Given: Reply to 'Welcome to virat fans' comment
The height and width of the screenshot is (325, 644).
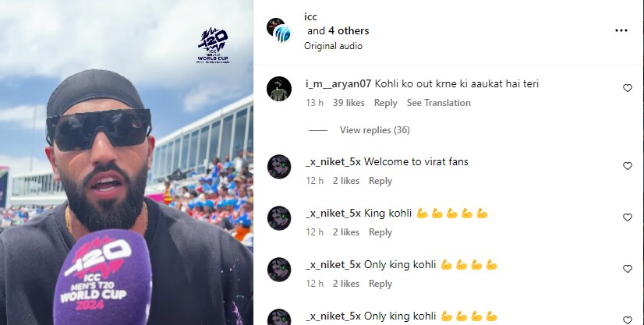Looking at the screenshot, I should [380, 181].
